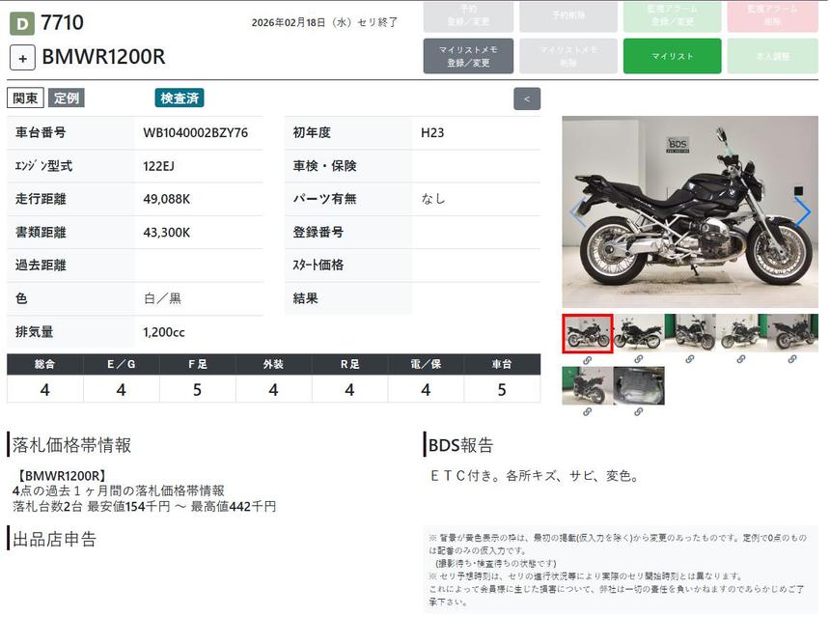Click link icon under first thumbnail
This screenshot has height=644, width=830.
pyautogui.click(x=587, y=359)
